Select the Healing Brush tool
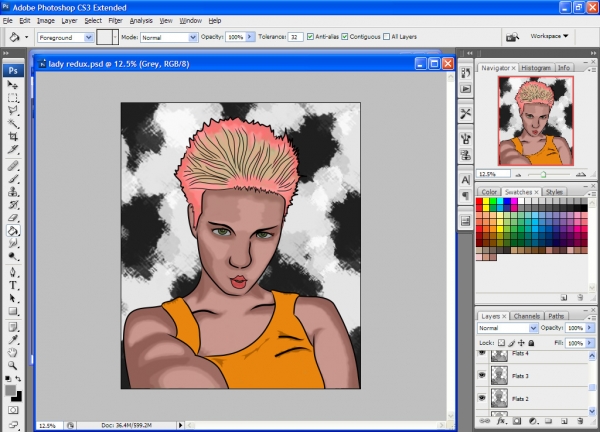Viewport: 600px width, 432px height. click(13, 166)
